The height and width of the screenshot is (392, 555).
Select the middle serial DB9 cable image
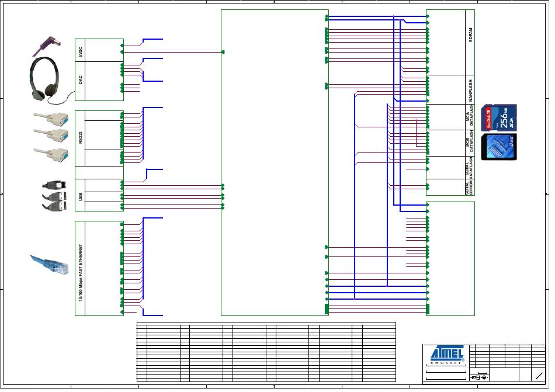click(x=51, y=135)
